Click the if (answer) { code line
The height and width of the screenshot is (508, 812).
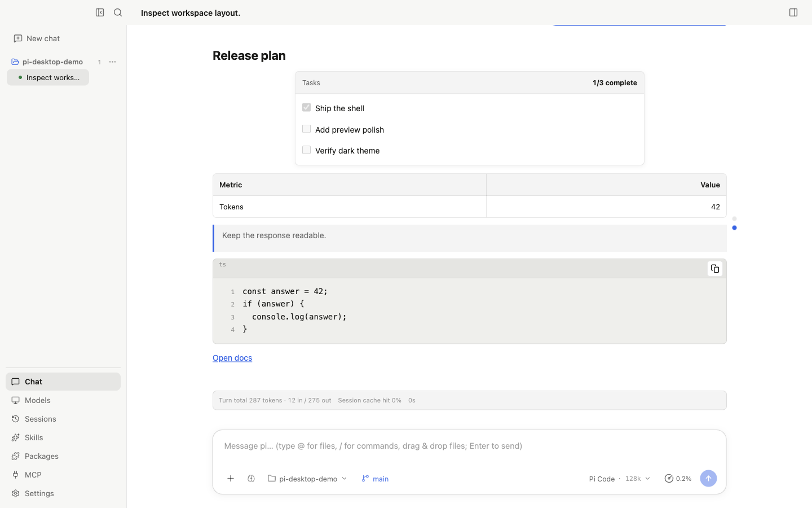click(x=273, y=304)
